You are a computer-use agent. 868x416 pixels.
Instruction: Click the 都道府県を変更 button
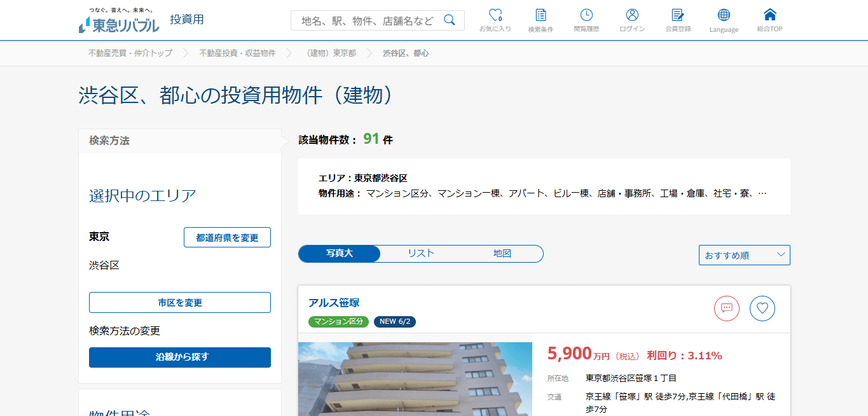pos(227,237)
